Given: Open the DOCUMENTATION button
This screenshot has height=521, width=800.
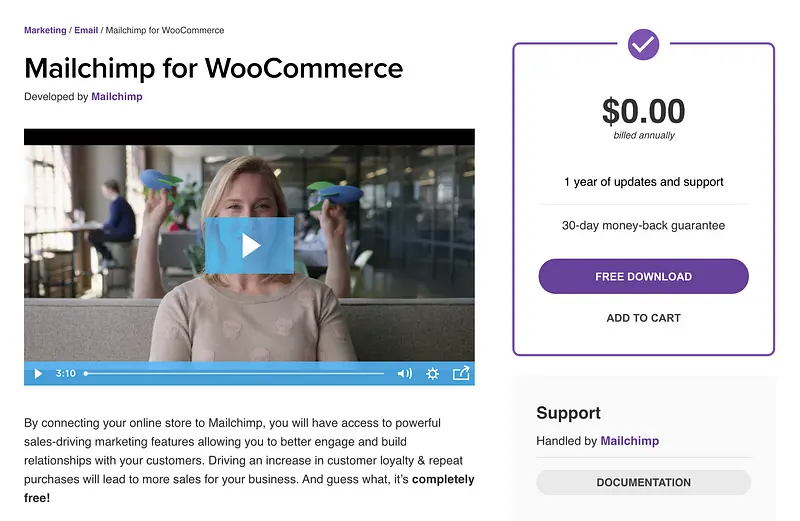Looking at the screenshot, I should pos(643,482).
